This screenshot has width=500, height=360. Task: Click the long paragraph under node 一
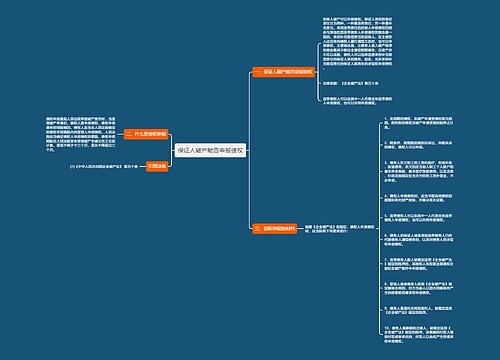[x=357, y=43]
